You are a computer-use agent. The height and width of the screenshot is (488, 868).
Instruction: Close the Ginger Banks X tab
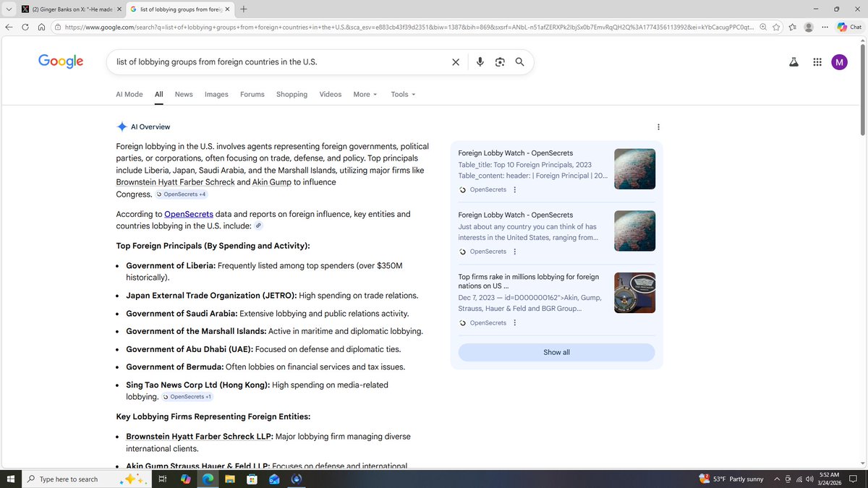[x=119, y=9]
